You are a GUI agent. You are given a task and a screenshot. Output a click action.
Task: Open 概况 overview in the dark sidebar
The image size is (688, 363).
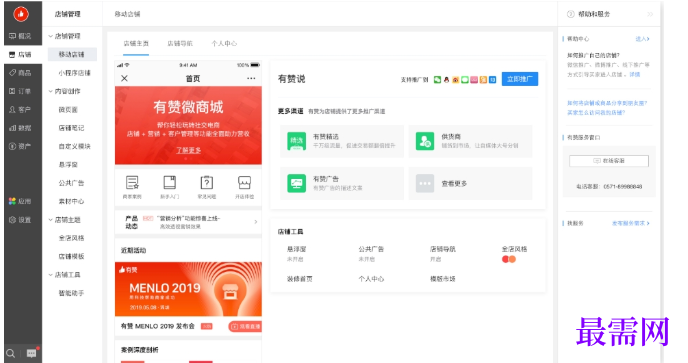(21, 36)
